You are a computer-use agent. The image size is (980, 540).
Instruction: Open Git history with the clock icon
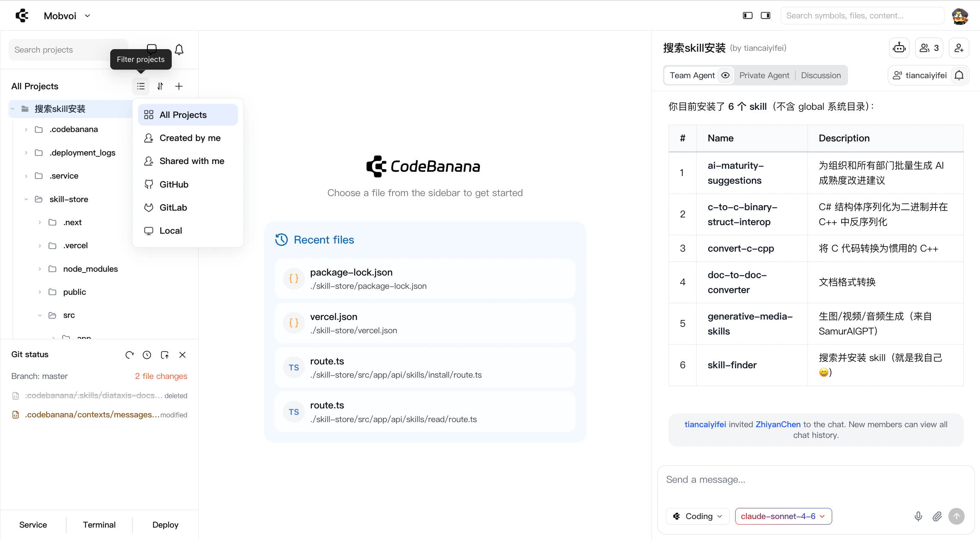coord(147,355)
